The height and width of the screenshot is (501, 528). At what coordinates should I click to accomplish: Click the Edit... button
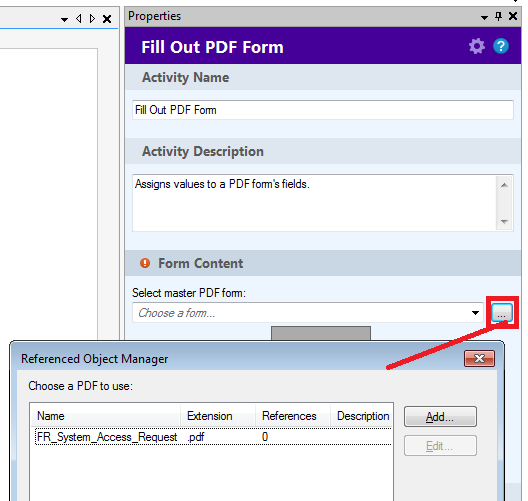click(440, 446)
